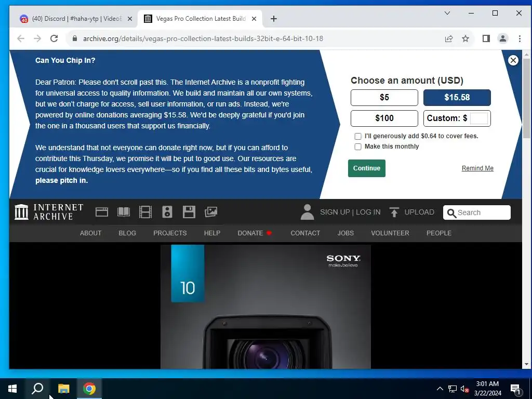
Task: Open HELP in Archive navigation
Action: [212, 233]
